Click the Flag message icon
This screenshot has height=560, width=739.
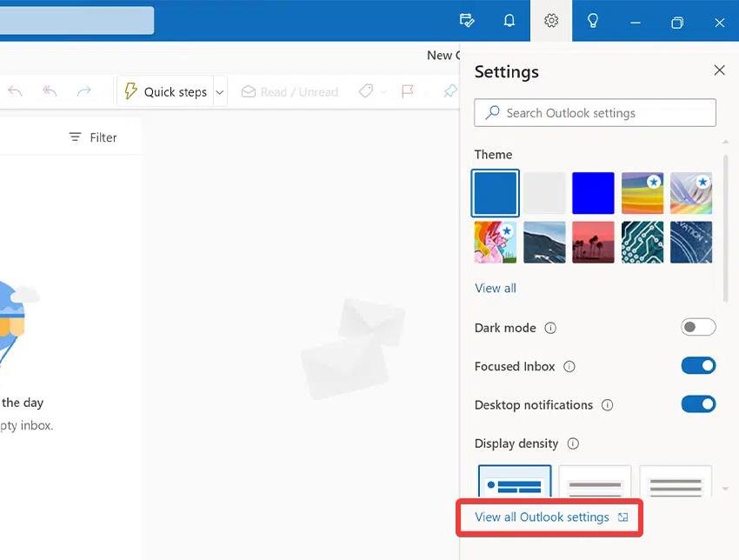[x=407, y=91]
